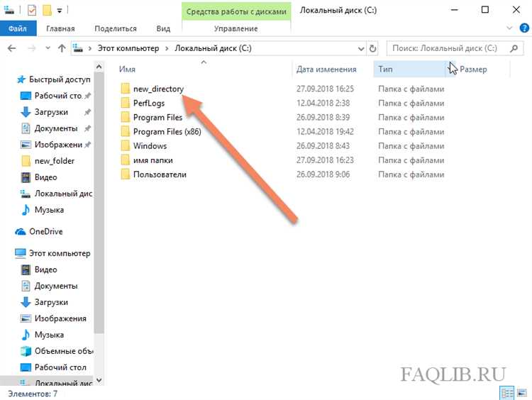
Task: Click date 27.09.2018 16:25 cell
Action: pos(325,89)
